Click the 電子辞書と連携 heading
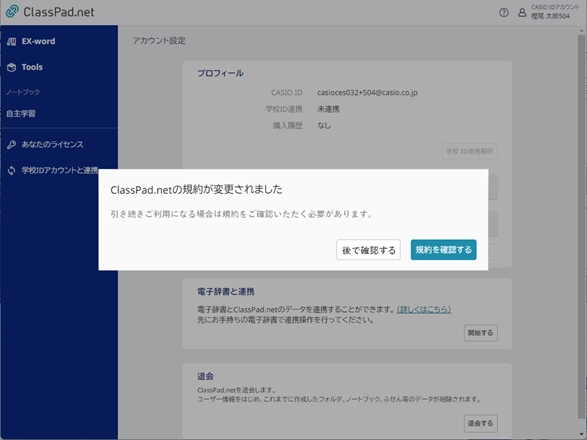Image resolution: width=587 pixels, height=440 pixels. (226, 292)
